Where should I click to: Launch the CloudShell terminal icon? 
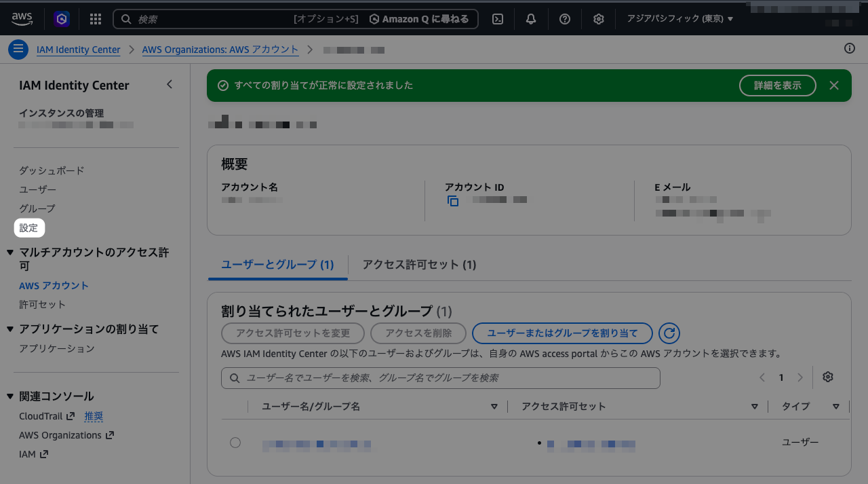(x=498, y=19)
